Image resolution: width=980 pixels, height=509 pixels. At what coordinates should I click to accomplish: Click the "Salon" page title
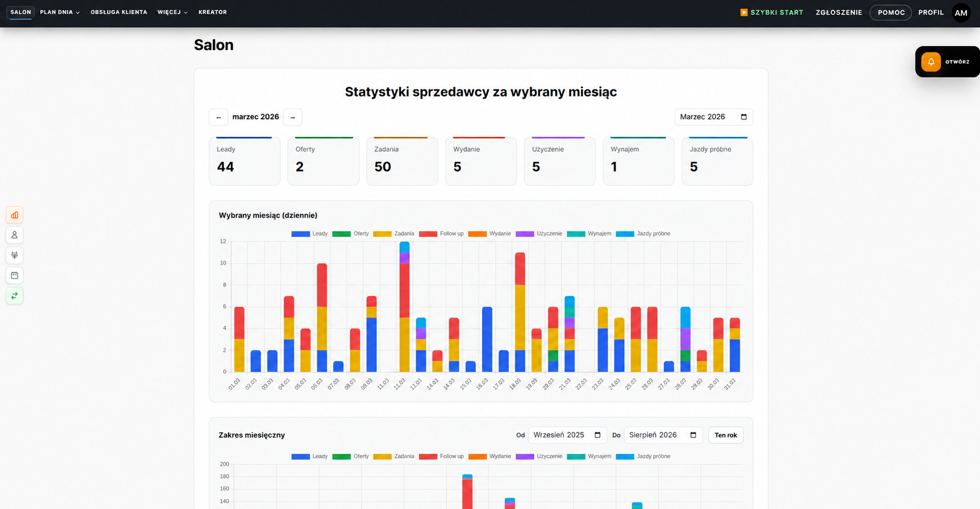coord(213,45)
